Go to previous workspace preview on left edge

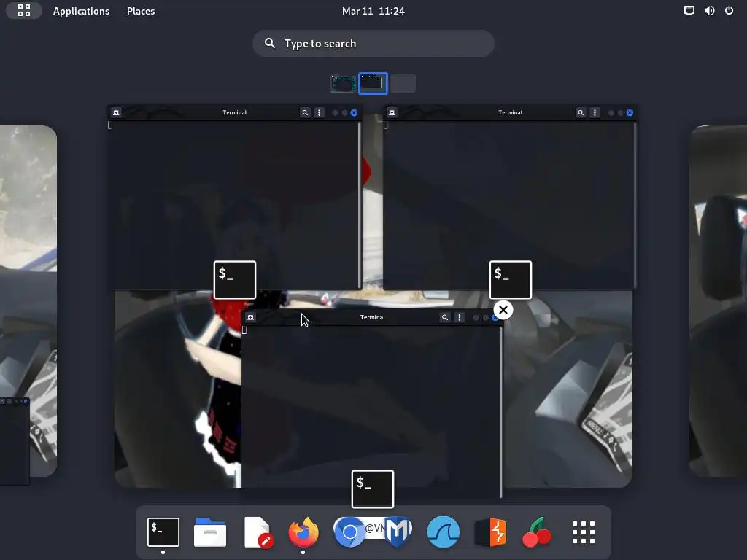28,301
